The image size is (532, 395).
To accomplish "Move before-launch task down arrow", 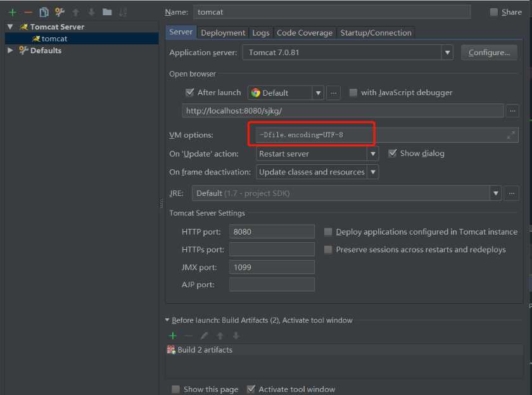I will [x=236, y=335].
